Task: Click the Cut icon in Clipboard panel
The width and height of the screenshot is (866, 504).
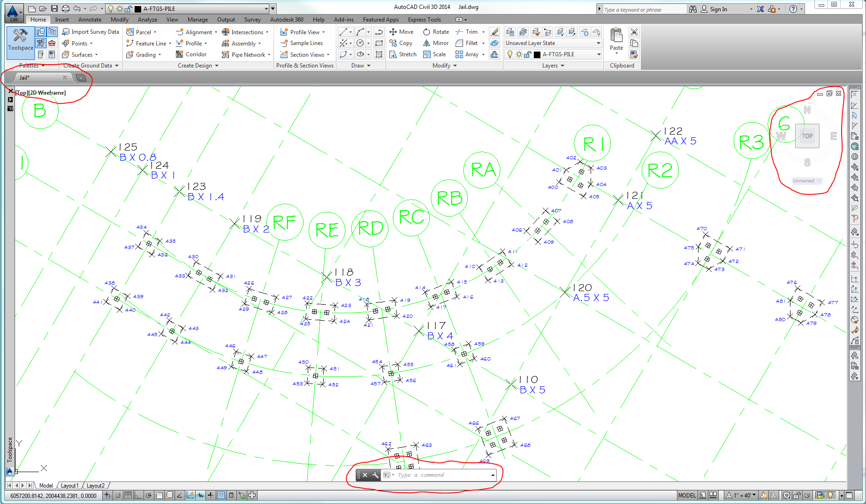Action: [634, 32]
